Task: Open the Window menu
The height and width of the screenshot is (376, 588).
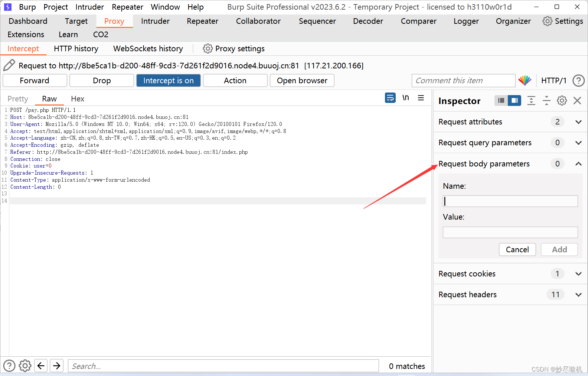Action: pyautogui.click(x=165, y=7)
